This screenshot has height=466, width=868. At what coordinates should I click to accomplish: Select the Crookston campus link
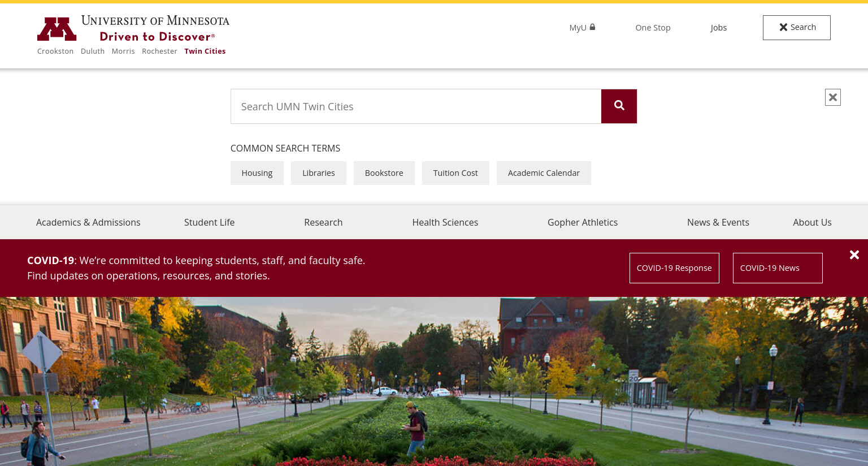point(55,51)
